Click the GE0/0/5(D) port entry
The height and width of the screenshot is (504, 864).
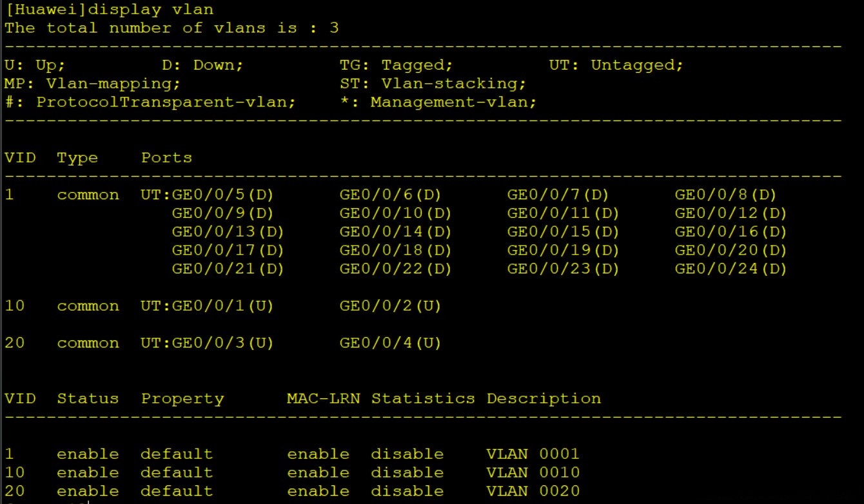point(223,195)
